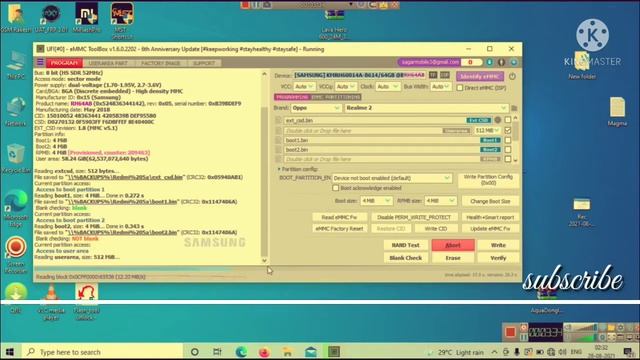640x360 pixels.
Task: Open the Bus Width dropdown
Action: pyautogui.click(x=440, y=87)
